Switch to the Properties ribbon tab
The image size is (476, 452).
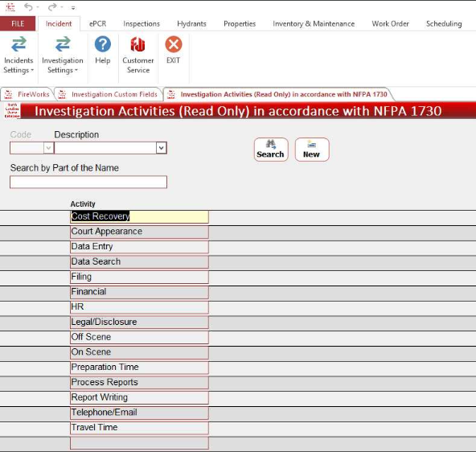click(x=240, y=23)
